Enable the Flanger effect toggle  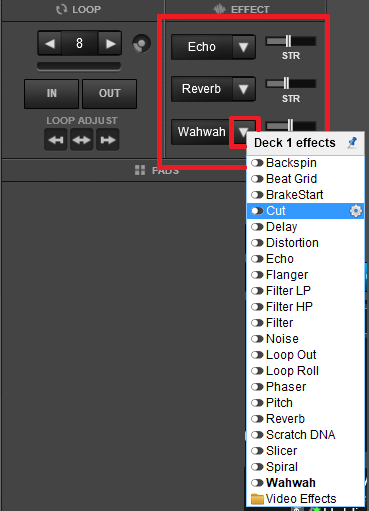(x=257, y=275)
